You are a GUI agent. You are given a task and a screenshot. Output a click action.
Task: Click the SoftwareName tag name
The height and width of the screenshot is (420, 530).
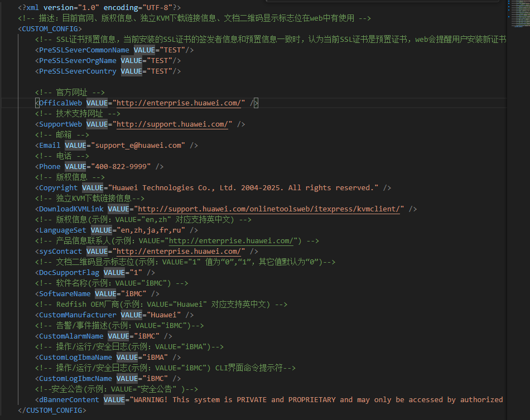coord(65,294)
